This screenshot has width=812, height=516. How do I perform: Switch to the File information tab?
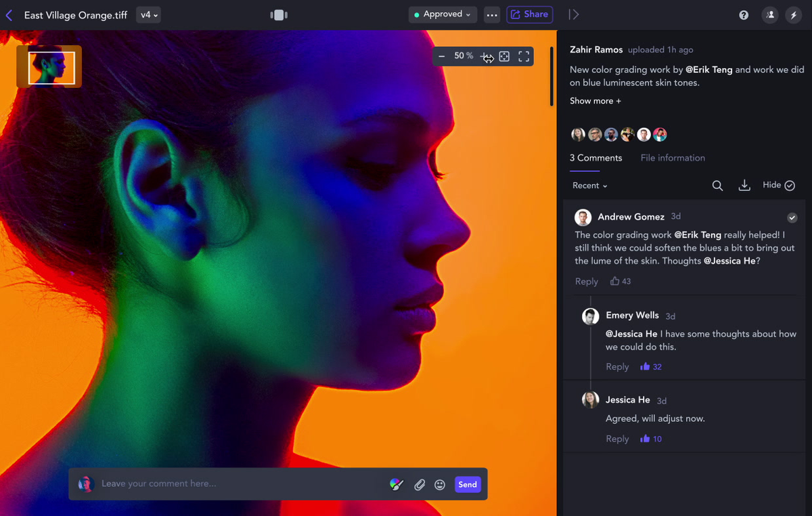[672, 158]
